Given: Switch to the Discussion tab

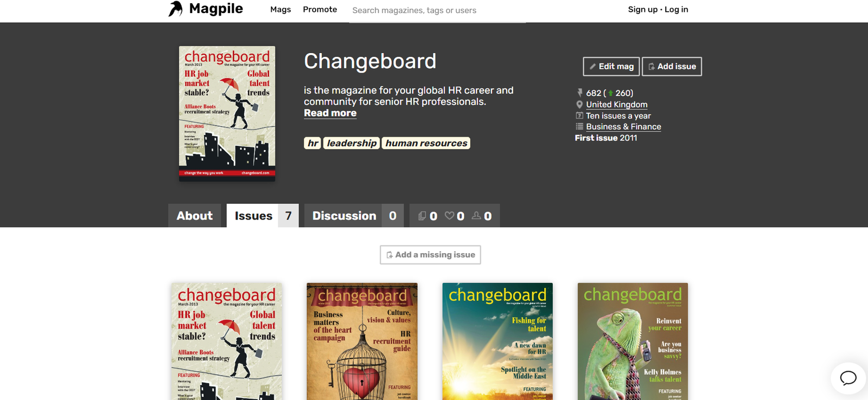Looking at the screenshot, I should click(x=354, y=216).
